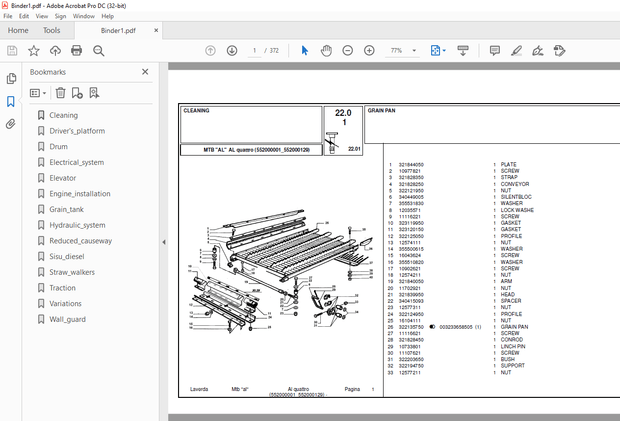Star the document as favorite

click(34, 50)
